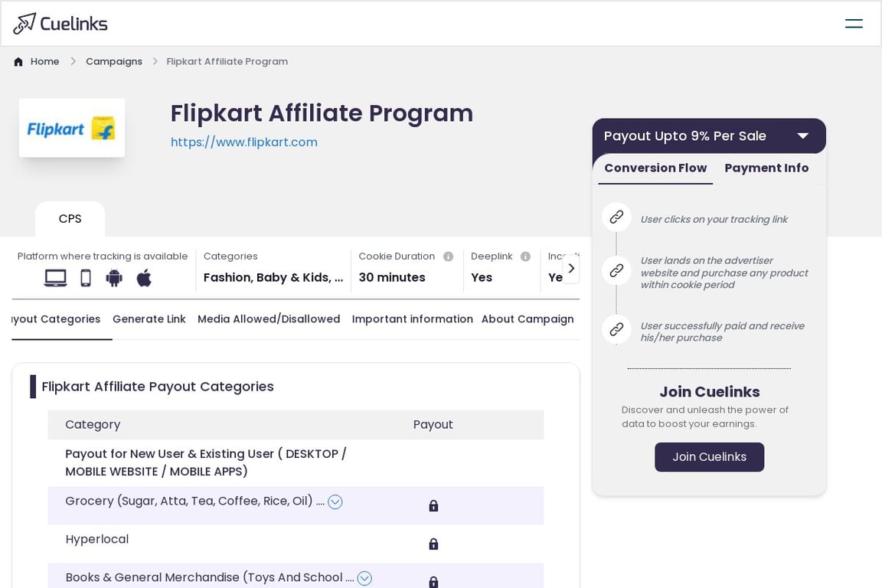Switch to the Conversion Flow tab
Viewport: 882px width, 588px height.
(x=655, y=168)
